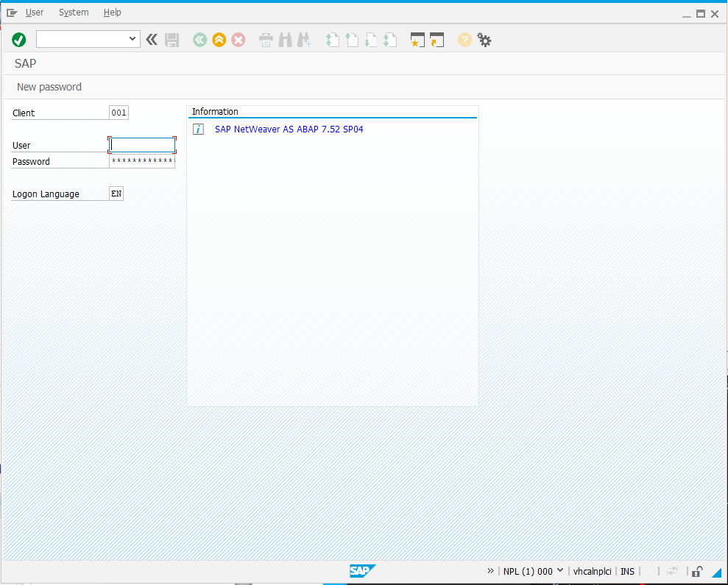Open the window control menu icon
The width and height of the screenshot is (728, 585).
tap(12, 13)
